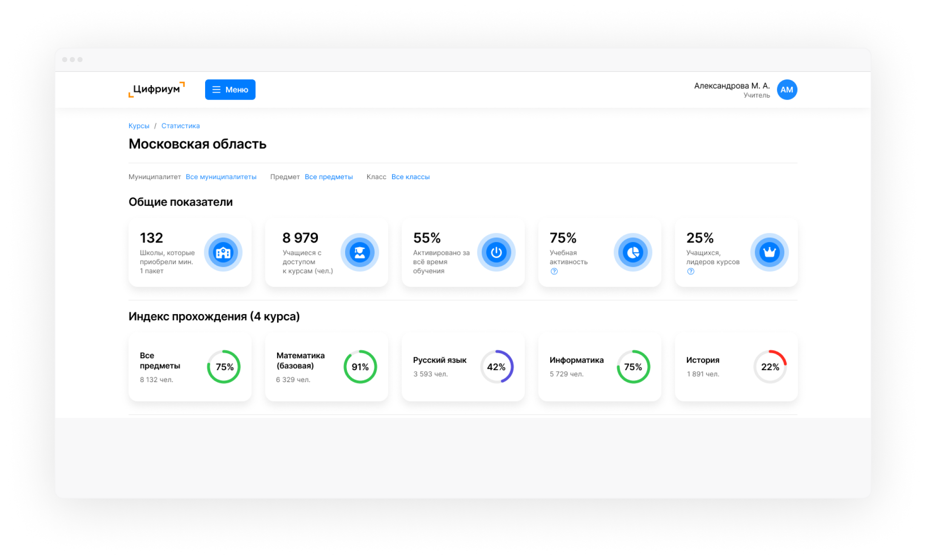The height and width of the screenshot is (560, 926).
Task: Open Все муниципалитеты filter dropdown
Action: (221, 177)
